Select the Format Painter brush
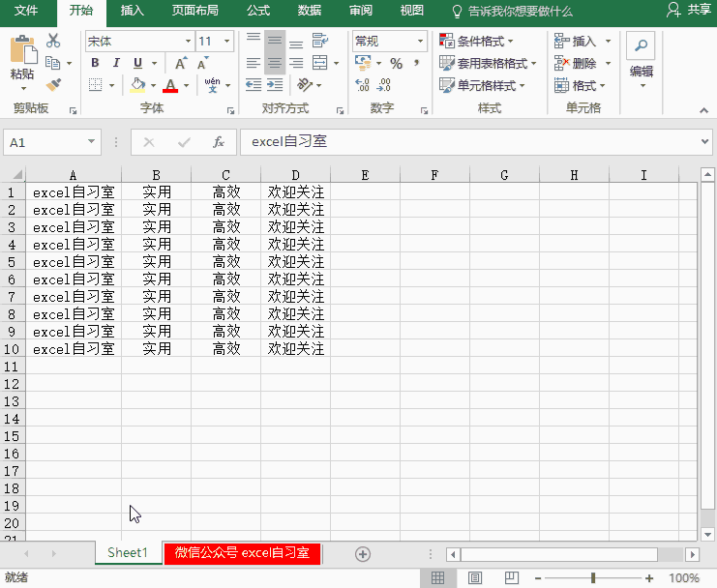Image resolution: width=717 pixels, height=588 pixels. point(53,85)
